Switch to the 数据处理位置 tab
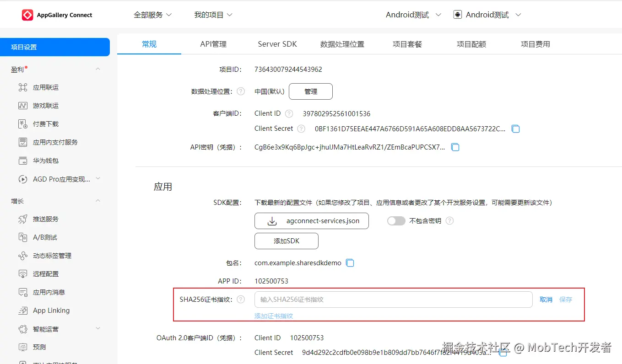This screenshot has width=622, height=364. coord(342,44)
